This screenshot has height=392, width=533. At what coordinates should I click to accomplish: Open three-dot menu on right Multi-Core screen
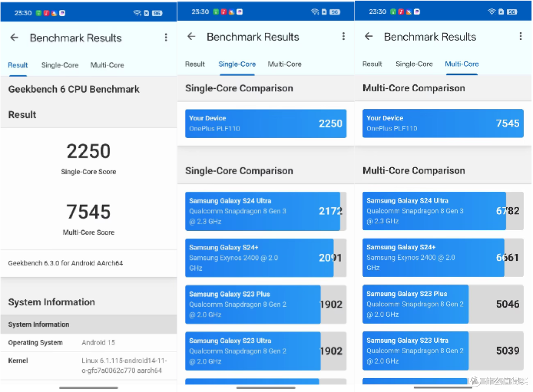click(521, 36)
